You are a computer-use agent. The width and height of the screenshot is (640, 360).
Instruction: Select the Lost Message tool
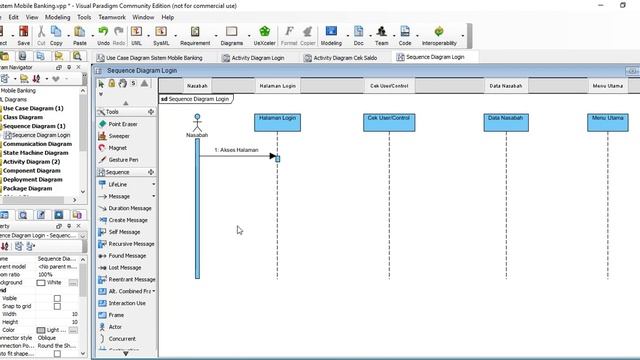tap(124, 267)
